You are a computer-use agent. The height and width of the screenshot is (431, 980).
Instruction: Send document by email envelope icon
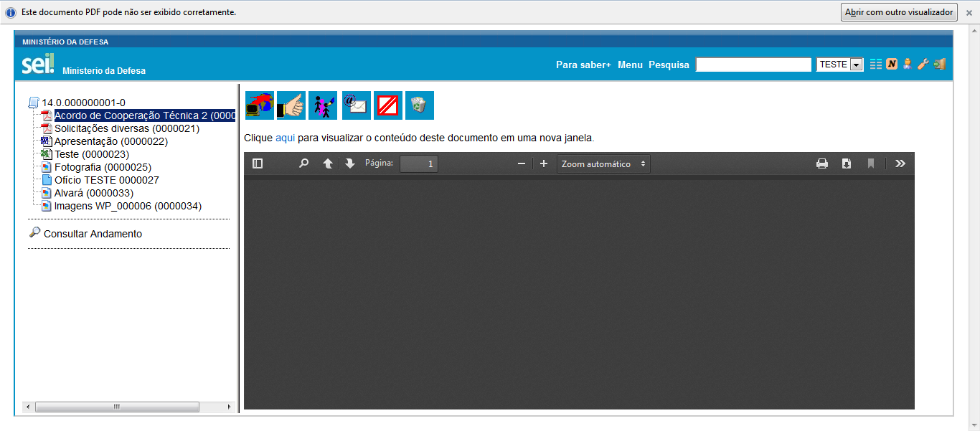357,105
